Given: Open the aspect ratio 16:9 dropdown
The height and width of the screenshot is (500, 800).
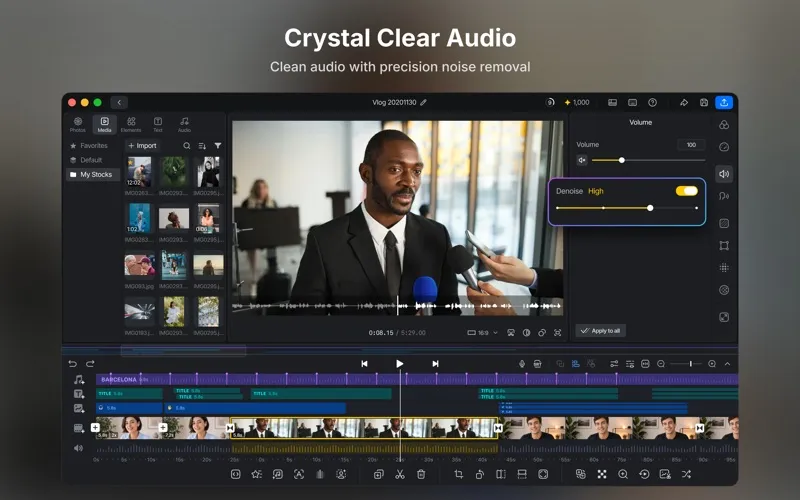Looking at the screenshot, I should click(x=482, y=333).
